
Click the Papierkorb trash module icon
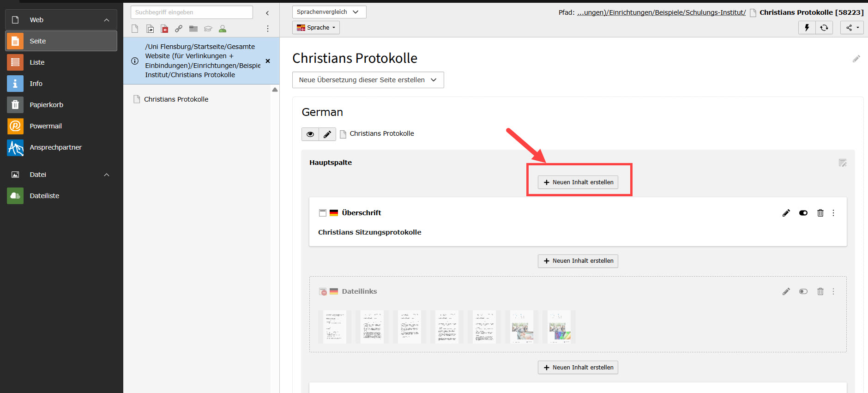coord(15,105)
